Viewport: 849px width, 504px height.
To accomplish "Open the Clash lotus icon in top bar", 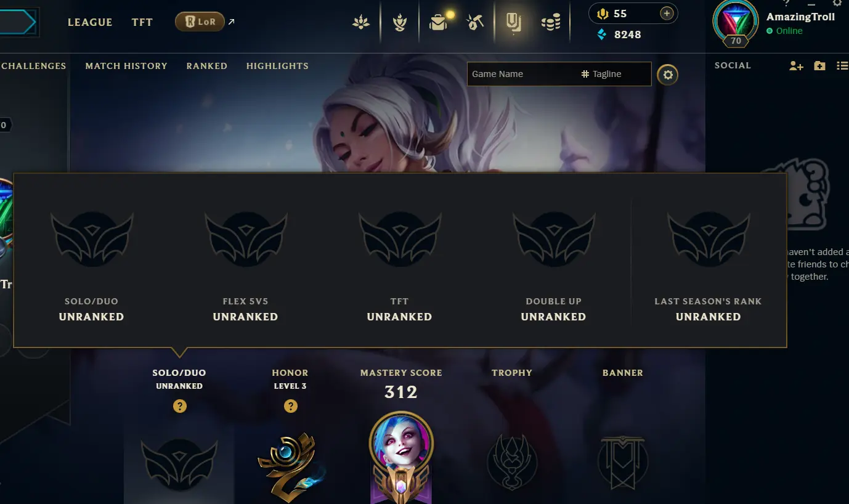I will pos(361,23).
